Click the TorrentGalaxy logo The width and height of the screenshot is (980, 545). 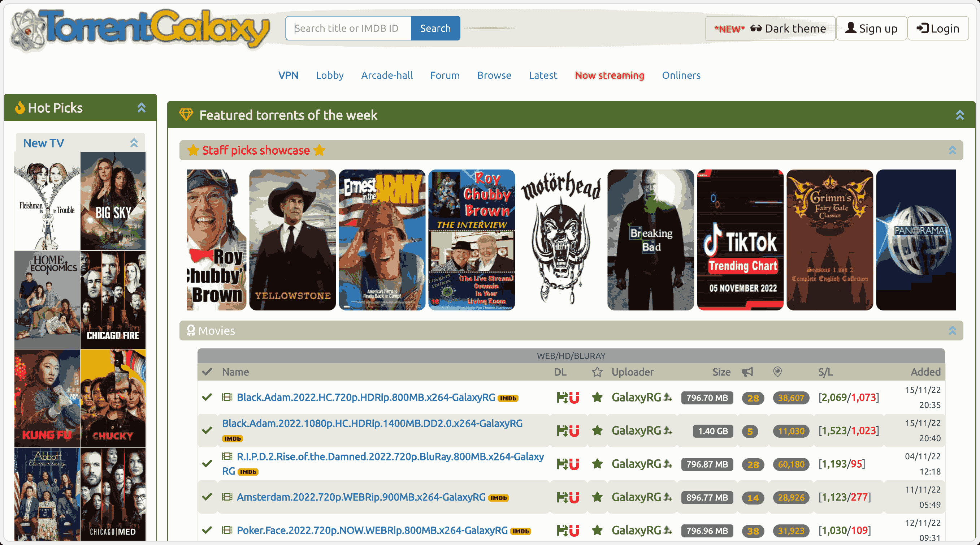click(140, 30)
